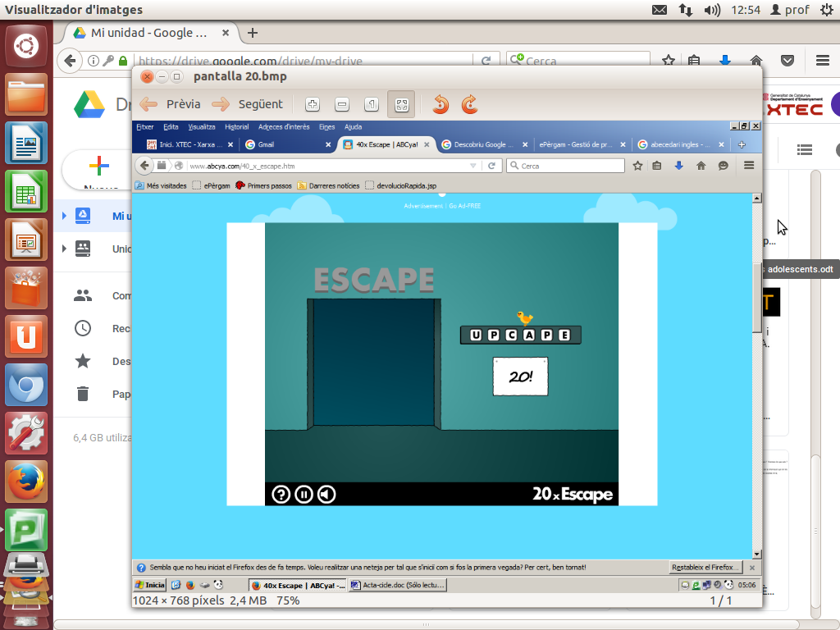Go to next image with Següent

click(x=247, y=104)
